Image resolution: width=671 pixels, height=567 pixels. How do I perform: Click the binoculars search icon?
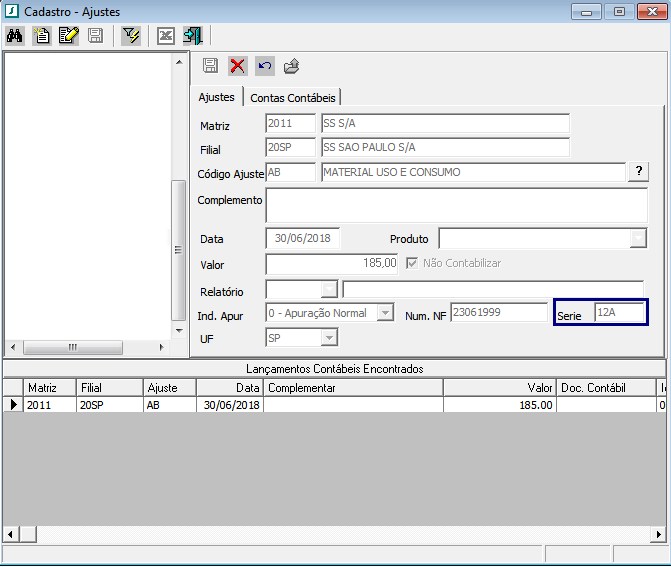click(x=15, y=36)
